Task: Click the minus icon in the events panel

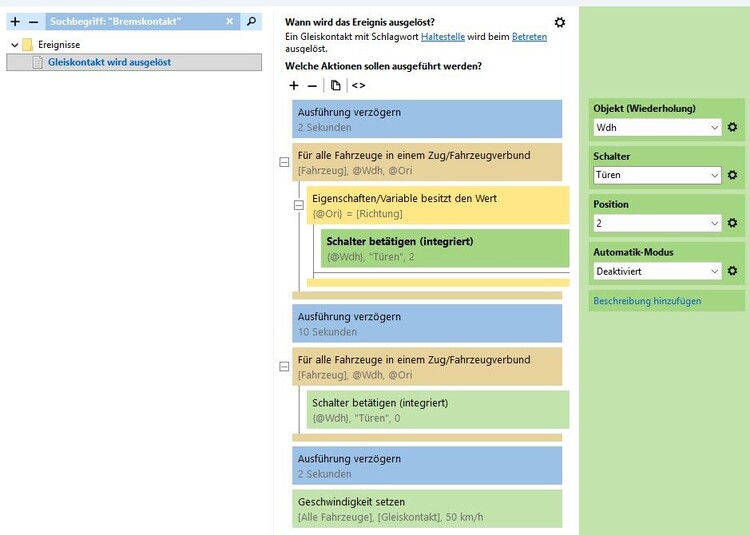Action: click(x=33, y=21)
